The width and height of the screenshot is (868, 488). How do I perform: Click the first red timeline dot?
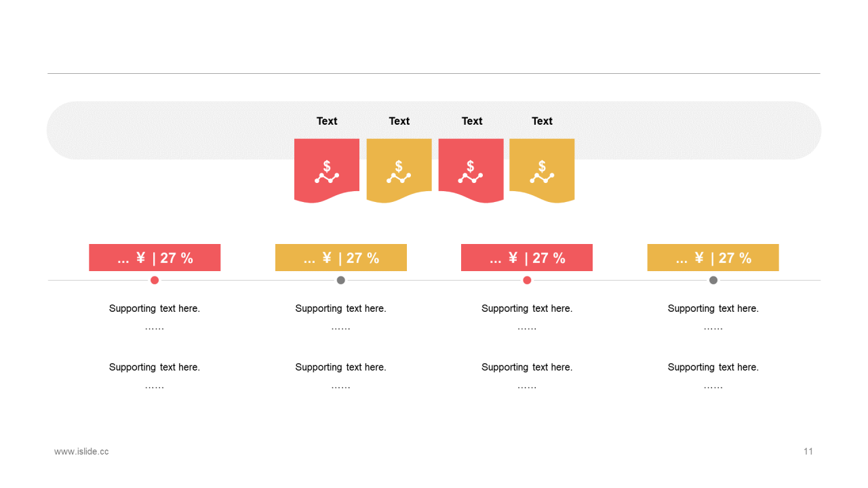pyautogui.click(x=155, y=280)
